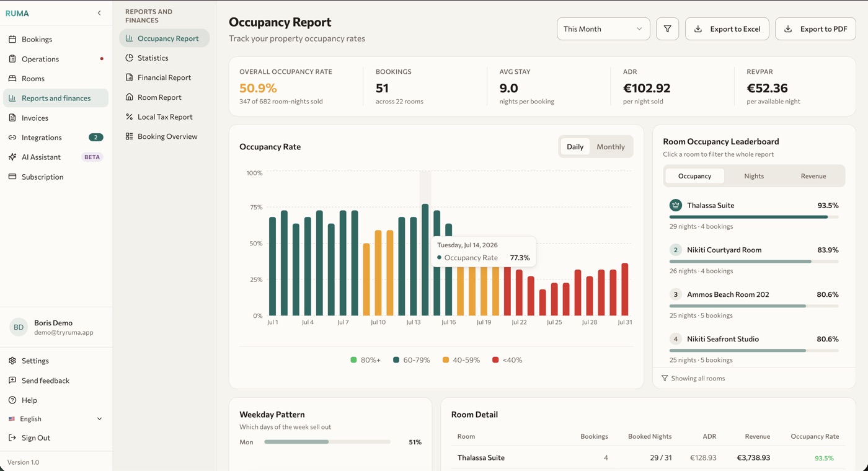This screenshot has width=868, height=471.
Task: Toggle the 80%+ legend entry
Action: coord(365,360)
